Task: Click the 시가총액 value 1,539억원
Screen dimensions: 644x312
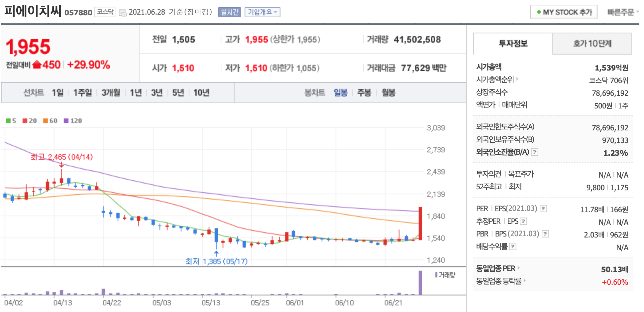Action: pyautogui.click(x=611, y=68)
